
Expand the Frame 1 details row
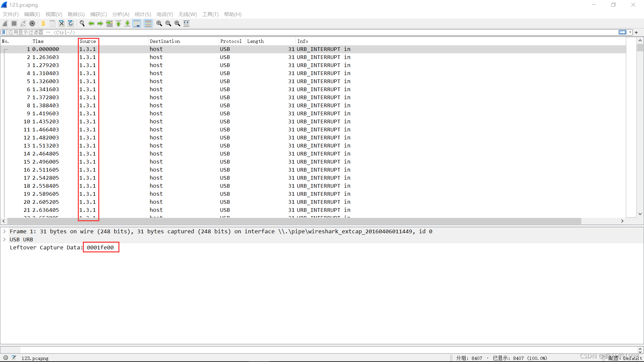click(4, 231)
